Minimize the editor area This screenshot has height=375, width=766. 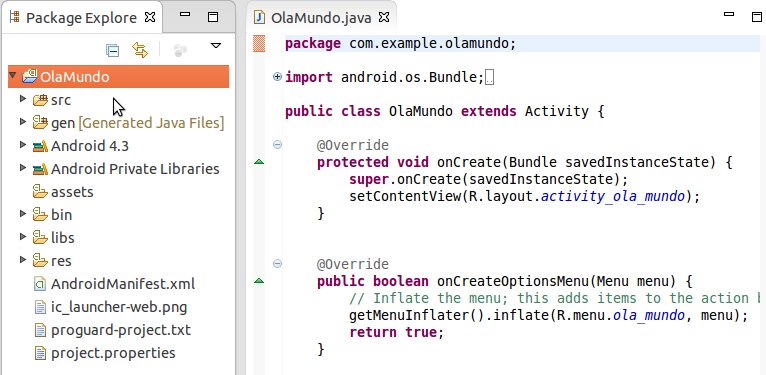[729, 15]
